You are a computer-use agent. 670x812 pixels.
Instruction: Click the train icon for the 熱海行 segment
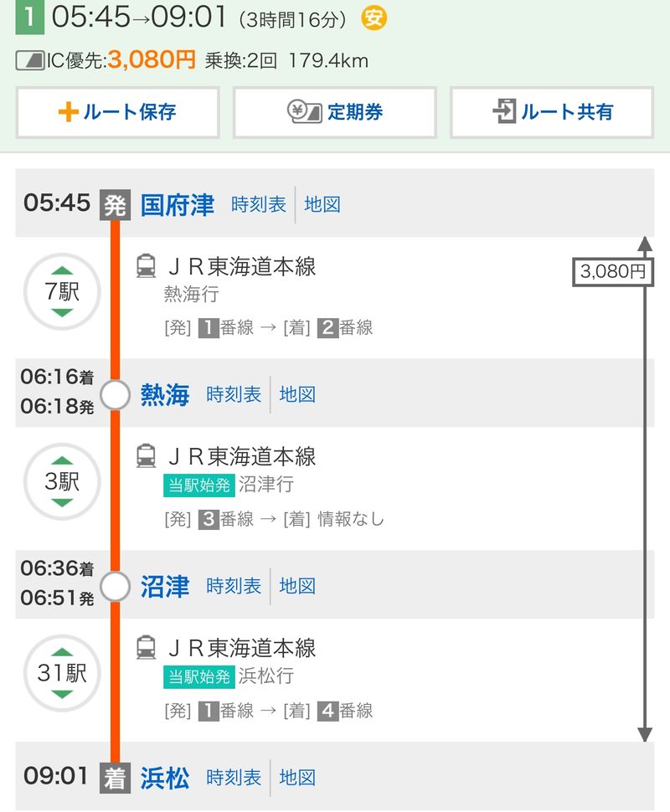[x=146, y=266]
